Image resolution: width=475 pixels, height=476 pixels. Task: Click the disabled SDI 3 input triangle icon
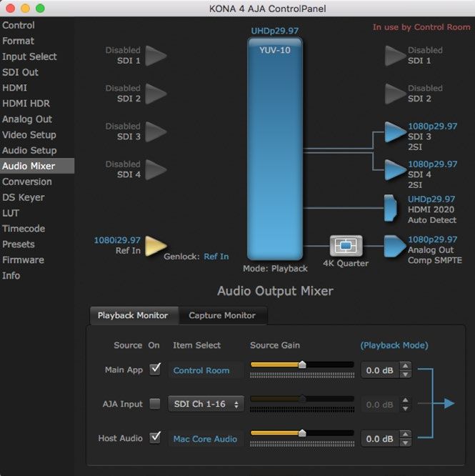(x=156, y=132)
